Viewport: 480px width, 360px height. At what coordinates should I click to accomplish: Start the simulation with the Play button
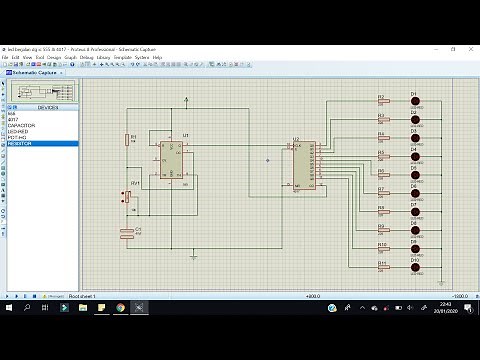7,296
